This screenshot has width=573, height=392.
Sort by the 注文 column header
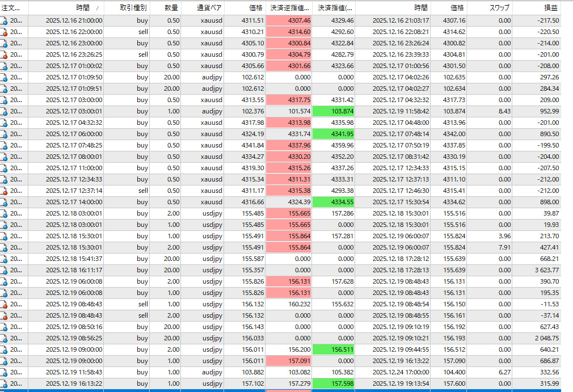pyautogui.click(x=14, y=8)
